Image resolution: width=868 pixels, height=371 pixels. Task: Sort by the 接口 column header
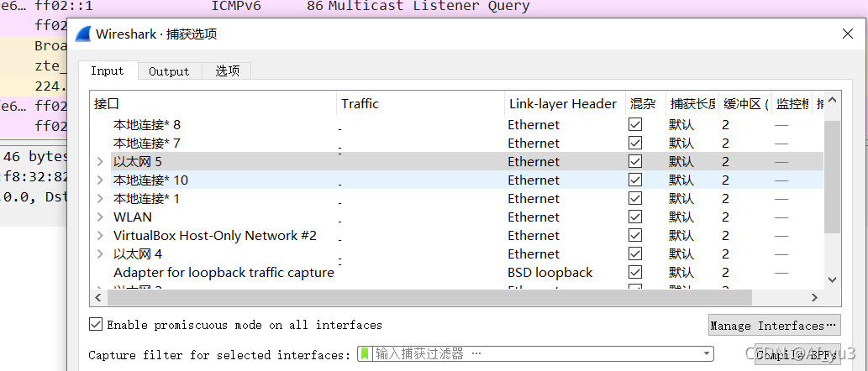coord(213,103)
